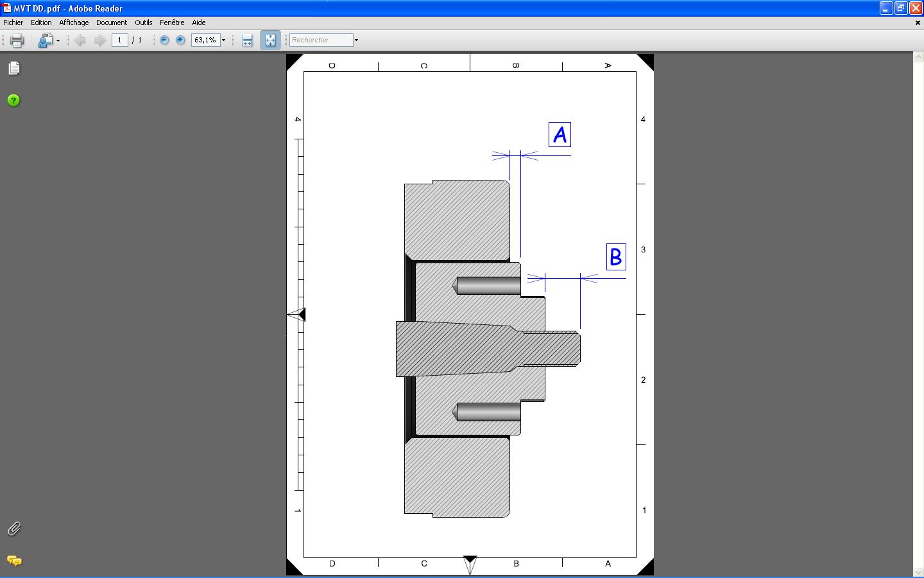Image resolution: width=924 pixels, height=578 pixels.
Task: Click the collaboration meeting icon
Action: pos(45,40)
